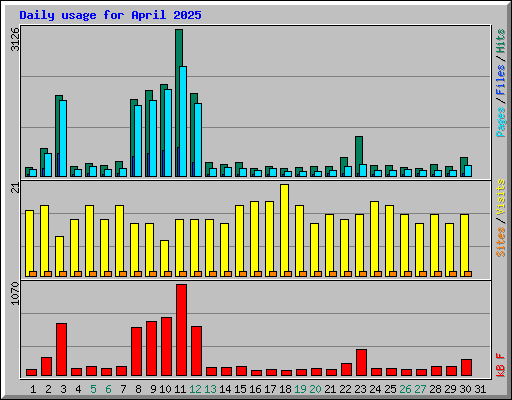512x400 pixels.
Task: Click day label 23 on the x-axis
Action: [x=360, y=389]
